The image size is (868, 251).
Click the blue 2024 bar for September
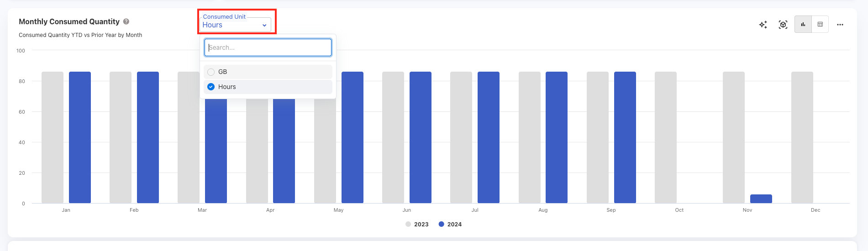pyautogui.click(x=625, y=137)
